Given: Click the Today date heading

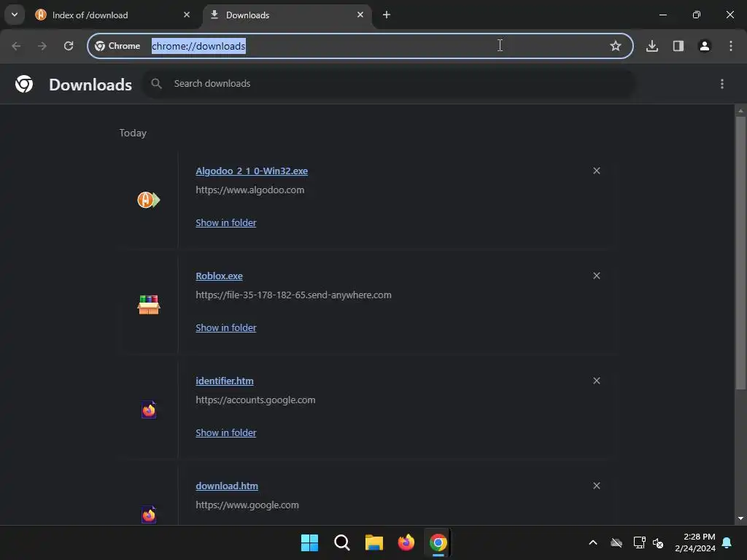Looking at the screenshot, I should 133,133.
